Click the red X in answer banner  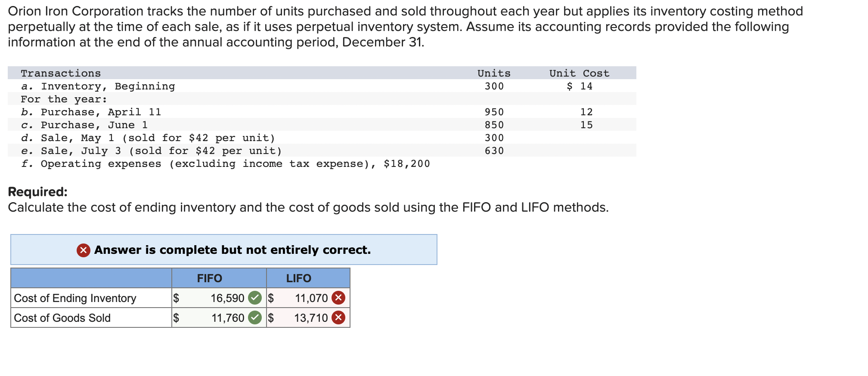pos(84,250)
